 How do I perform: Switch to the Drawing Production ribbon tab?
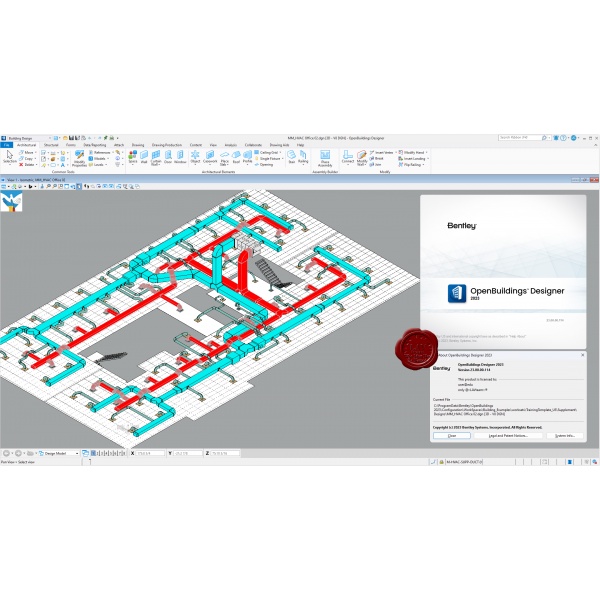(167, 145)
